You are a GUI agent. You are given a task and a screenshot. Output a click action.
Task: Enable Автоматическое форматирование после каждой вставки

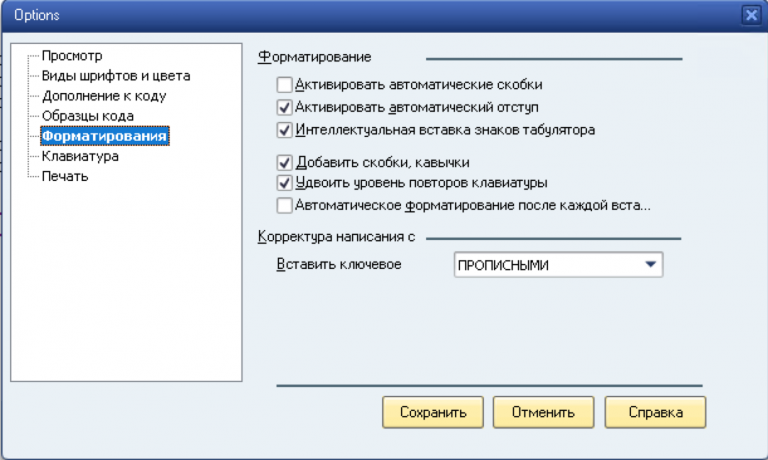click(285, 206)
